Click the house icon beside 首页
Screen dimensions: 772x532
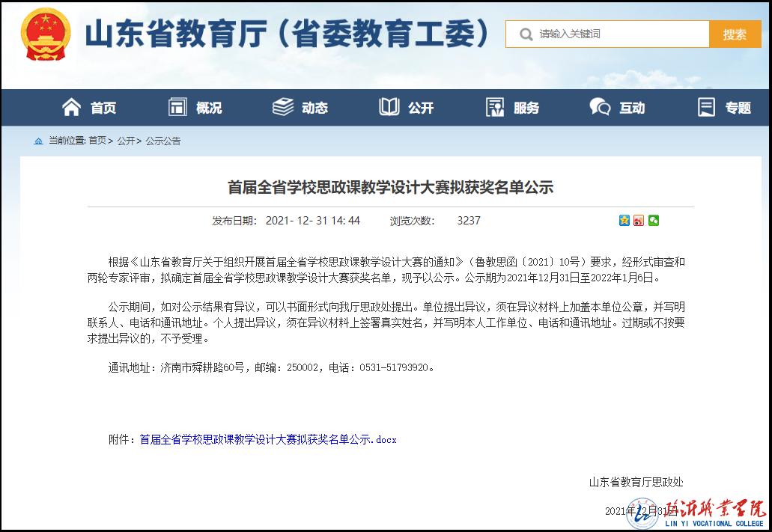[x=72, y=108]
